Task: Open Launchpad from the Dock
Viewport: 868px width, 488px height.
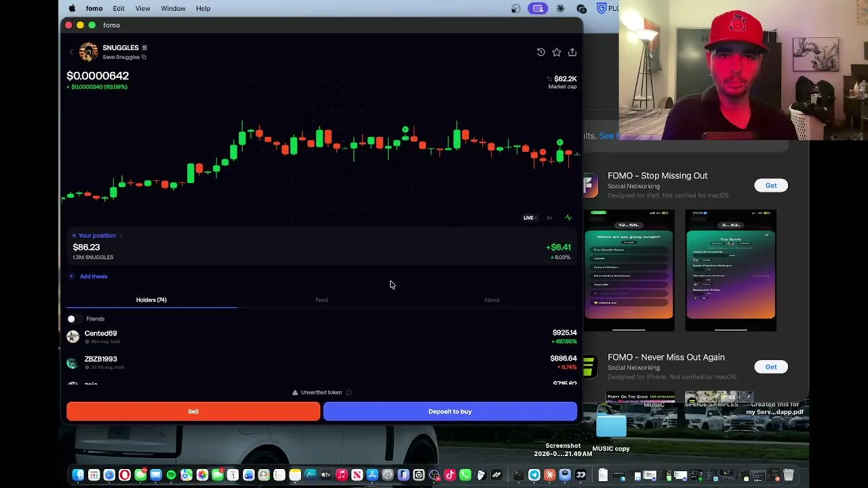Action: coord(94,475)
